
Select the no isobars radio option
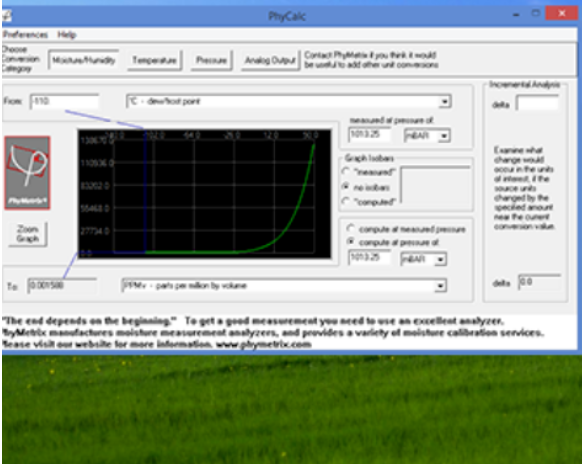[346, 187]
